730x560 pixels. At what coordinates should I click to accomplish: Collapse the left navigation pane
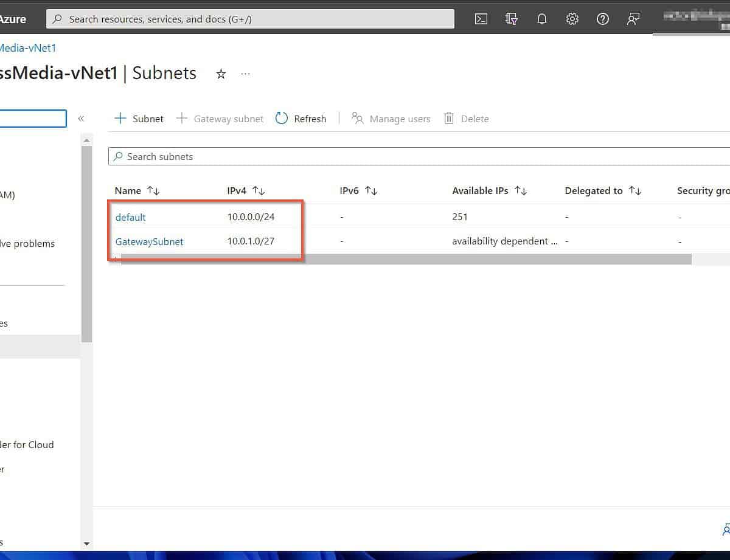pos(81,119)
